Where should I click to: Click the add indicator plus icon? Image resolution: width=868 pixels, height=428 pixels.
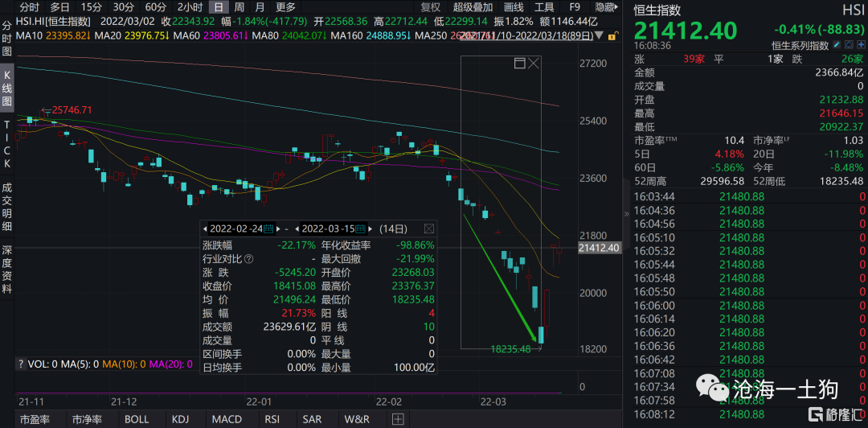tap(397, 419)
